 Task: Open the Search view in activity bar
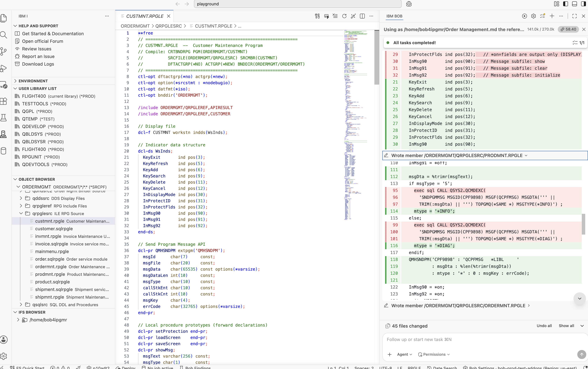tap(4, 35)
